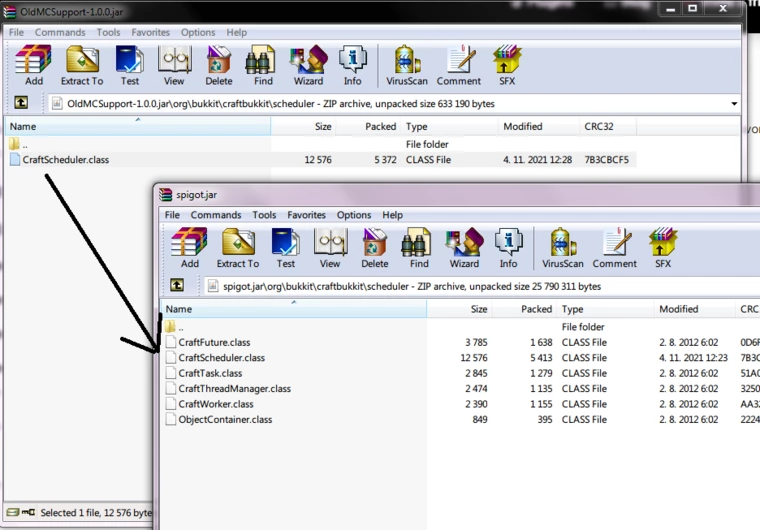
Task: Click Extract To in spigot.jar window
Action: coord(238,248)
